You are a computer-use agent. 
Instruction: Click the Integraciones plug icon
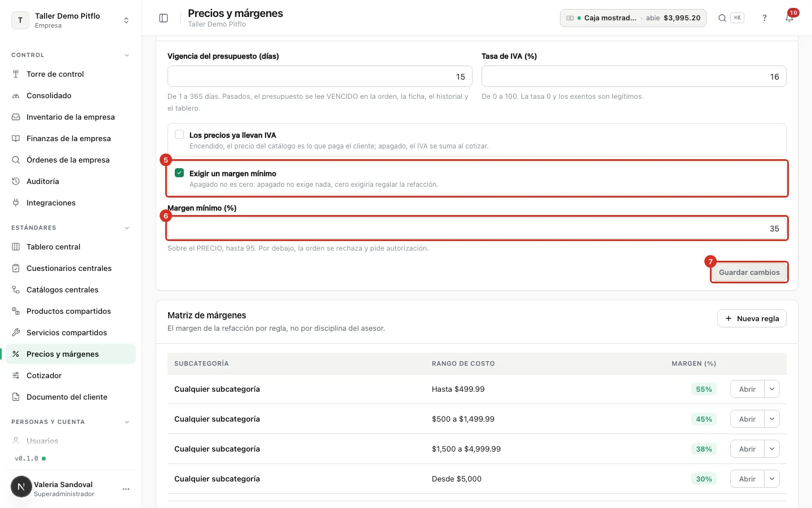[16, 203]
